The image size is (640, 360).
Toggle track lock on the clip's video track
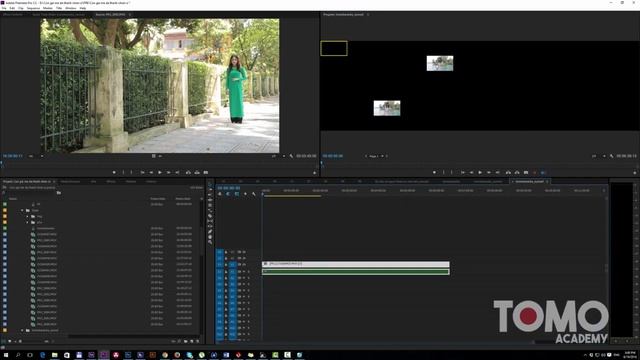[x=226, y=264]
